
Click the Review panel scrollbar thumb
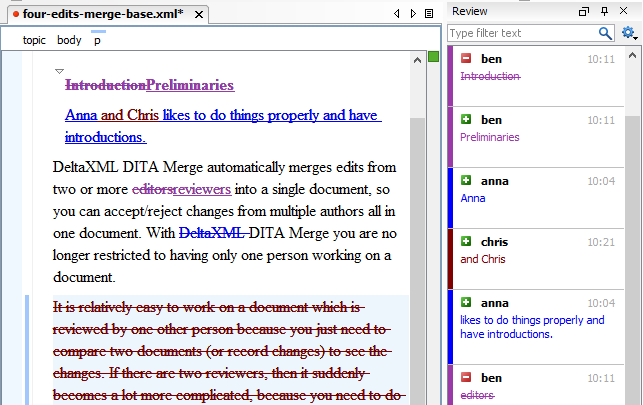632,260
